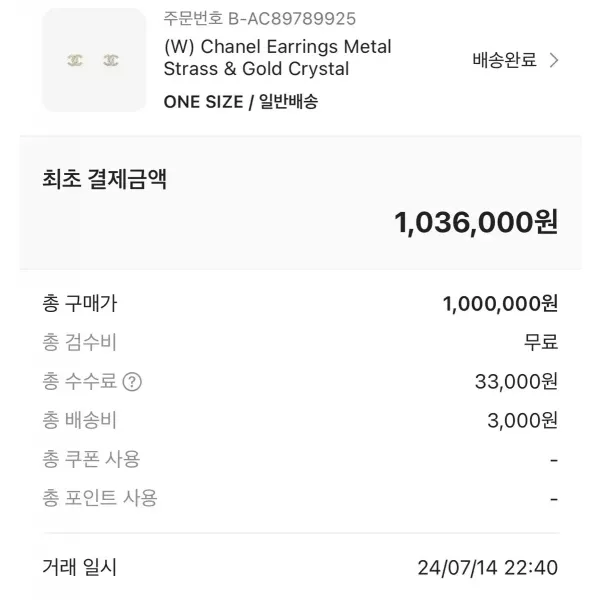Screen dimensions: 600x600
Task: Tap the 배송완료 delivery status link
Action: pos(504,60)
